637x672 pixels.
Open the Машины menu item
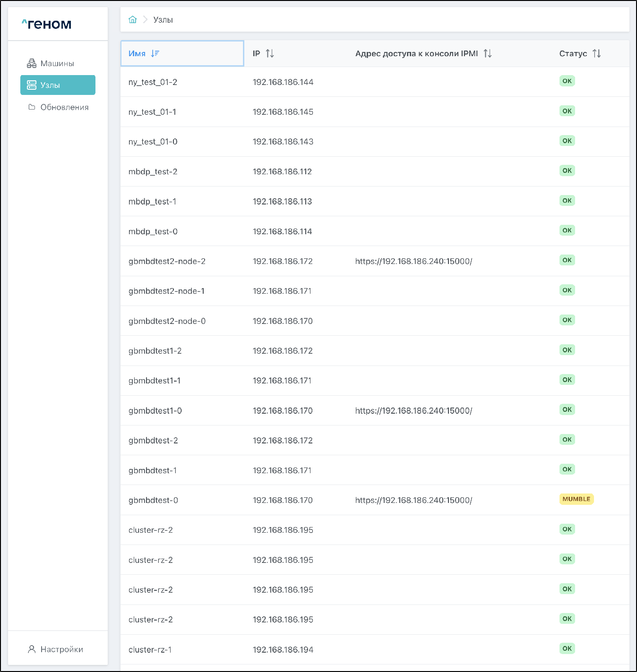click(57, 63)
